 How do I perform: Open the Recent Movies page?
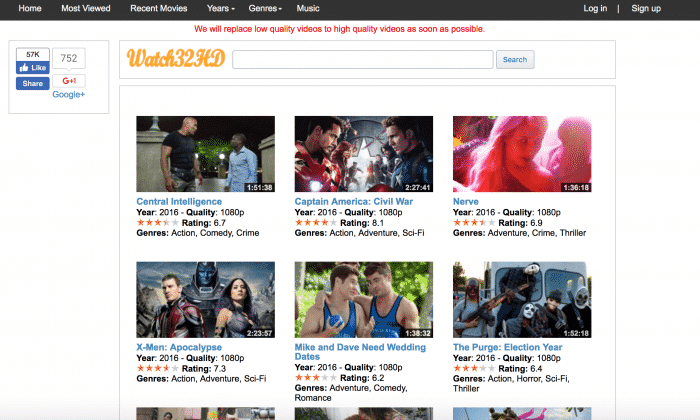click(158, 8)
